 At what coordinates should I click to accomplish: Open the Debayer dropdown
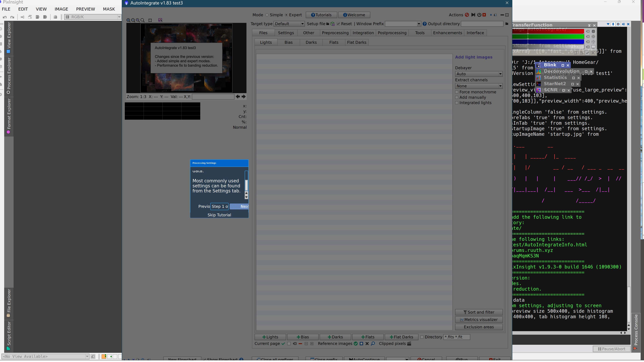[478, 74]
